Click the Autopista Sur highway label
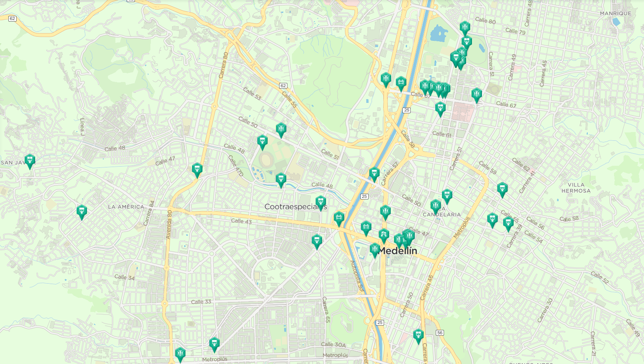This screenshot has height=364, width=644. [357, 276]
